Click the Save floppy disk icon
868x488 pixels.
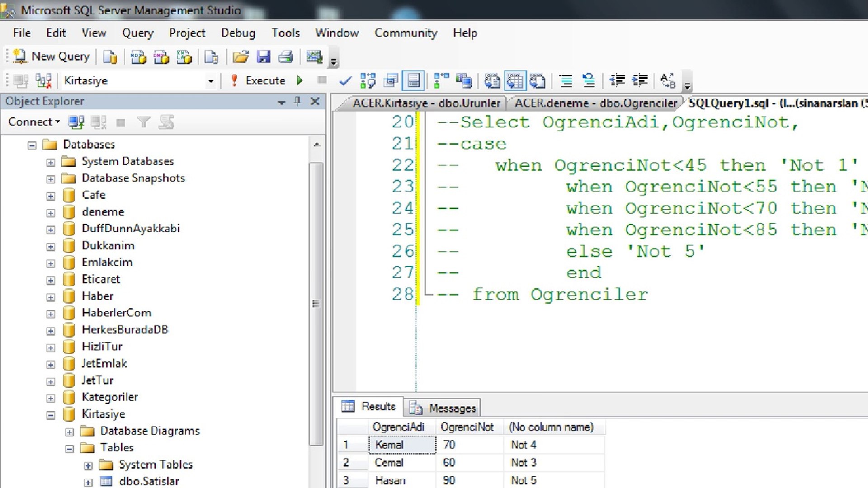tap(263, 56)
